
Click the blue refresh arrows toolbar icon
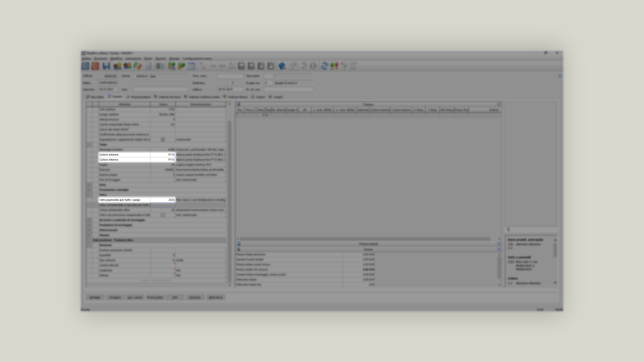[x=324, y=66]
